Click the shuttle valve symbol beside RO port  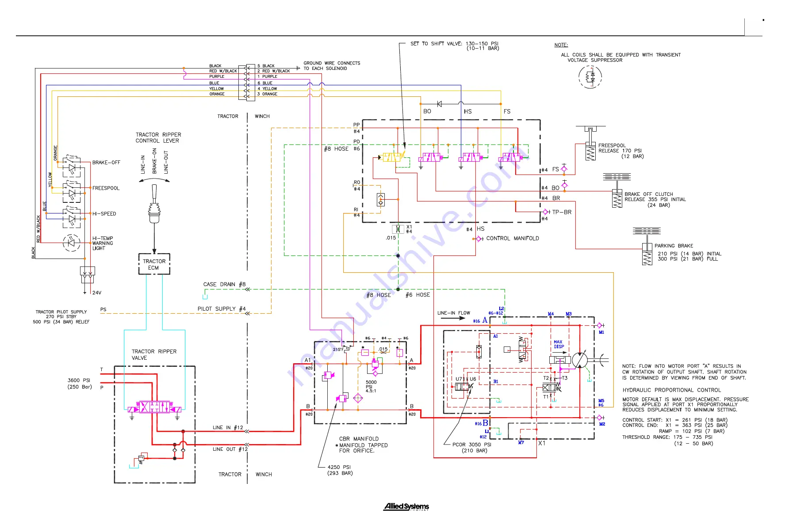point(381,200)
